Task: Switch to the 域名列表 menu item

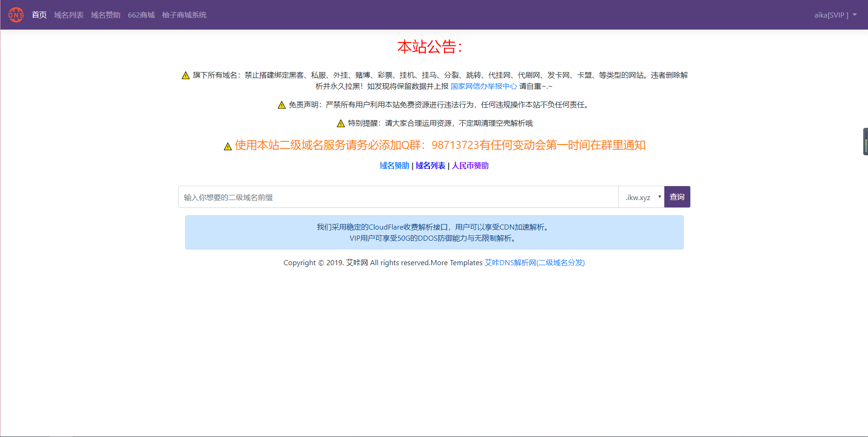Action: pos(68,14)
